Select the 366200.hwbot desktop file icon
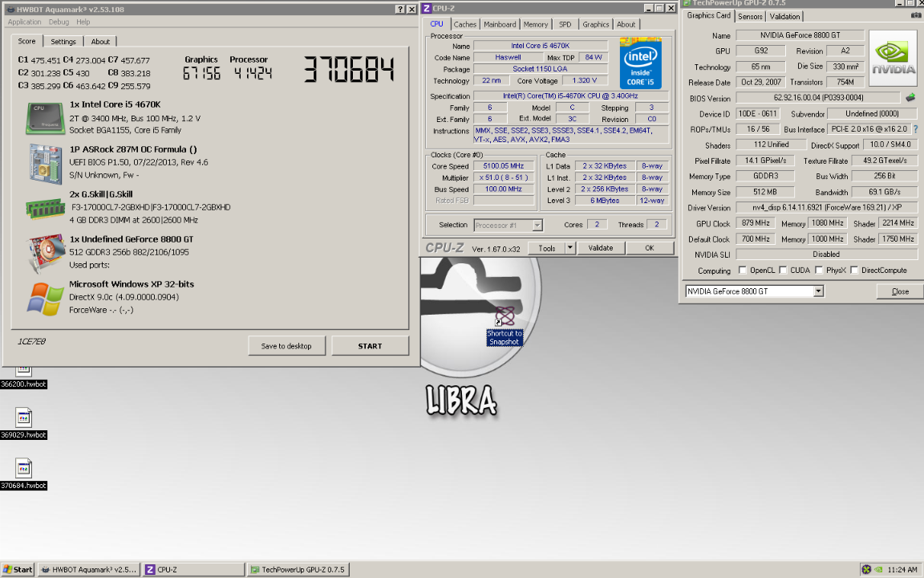The height and width of the screenshot is (578, 924). 23,377
